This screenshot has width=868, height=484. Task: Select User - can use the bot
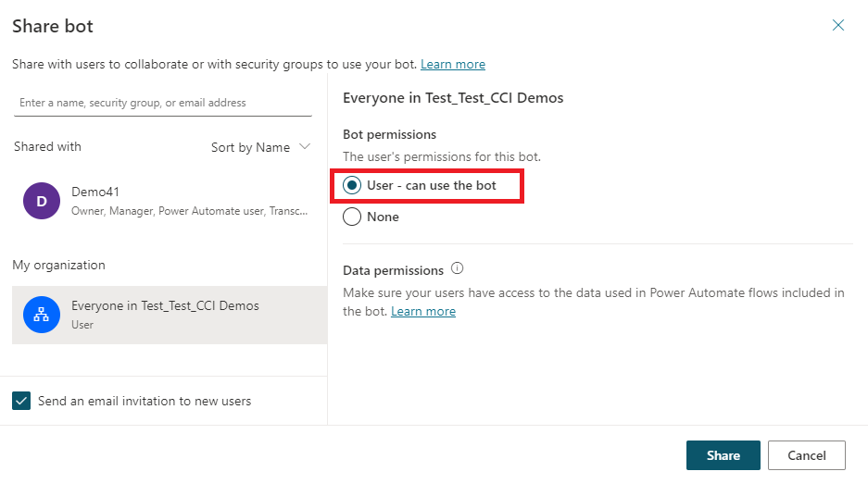pyautogui.click(x=351, y=185)
